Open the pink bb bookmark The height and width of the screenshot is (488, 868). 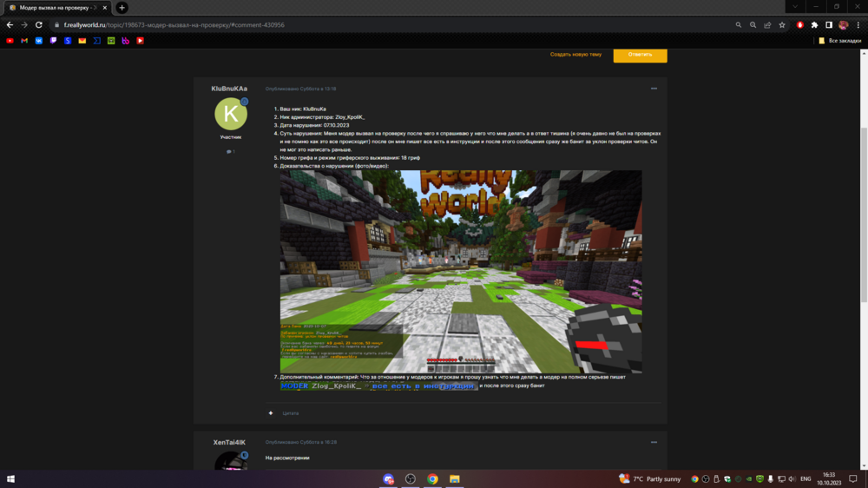click(x=126, y=41)
